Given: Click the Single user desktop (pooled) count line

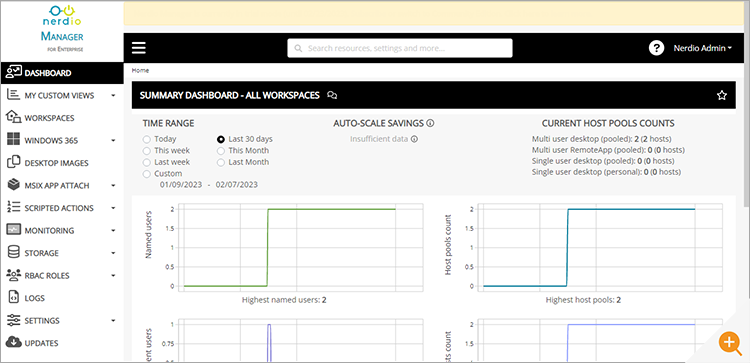Looking at the screenshot, I should point(603,161).
